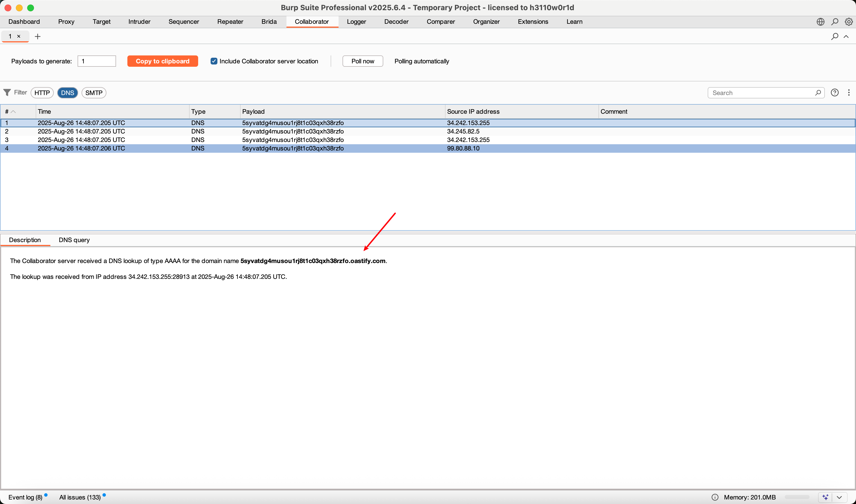Viewport: 856px width, 504px height.
Task: Open the Extensions tab
Action: pos(533,22)
